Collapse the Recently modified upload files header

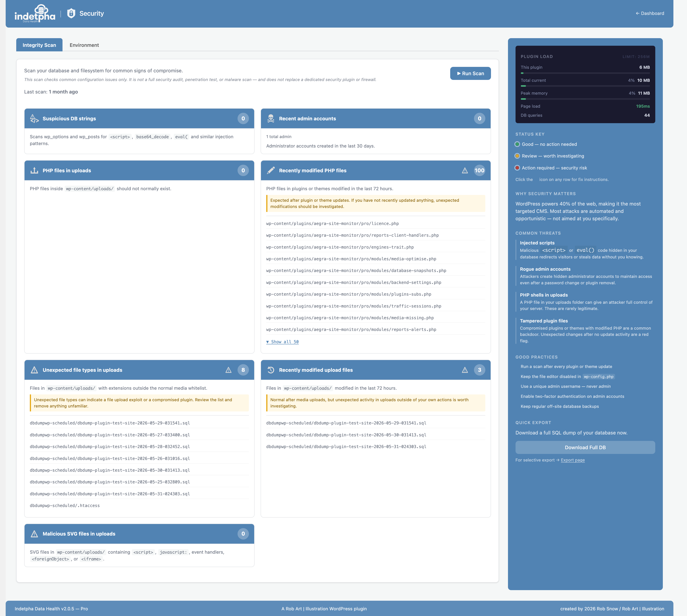click(376, 370)
